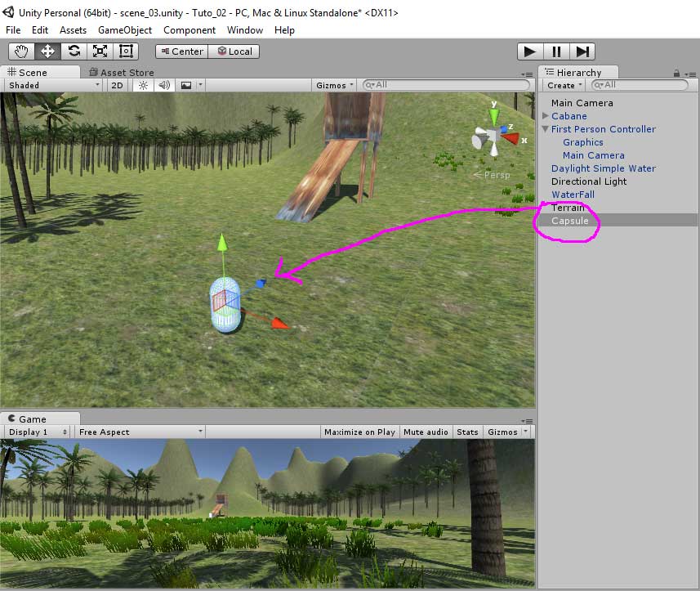Switch to the Asset Store tab
Image resolution: width=700 pixels, height=591 pixels.
tap(121, 72)
